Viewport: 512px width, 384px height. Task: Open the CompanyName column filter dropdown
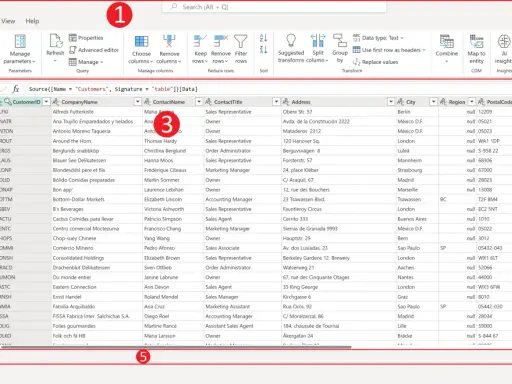[138, 102]
